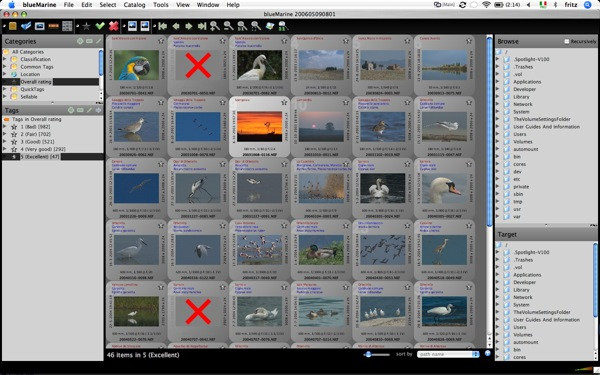Toggle star on the swan head close-up photo
Image resolution: width=600 pixels, height=375 pixels.
(x=469, y=164)
